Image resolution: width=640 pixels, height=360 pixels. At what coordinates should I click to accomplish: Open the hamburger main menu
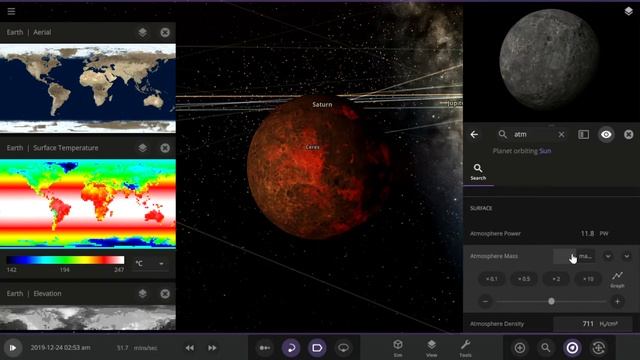(x=11, y=11)
